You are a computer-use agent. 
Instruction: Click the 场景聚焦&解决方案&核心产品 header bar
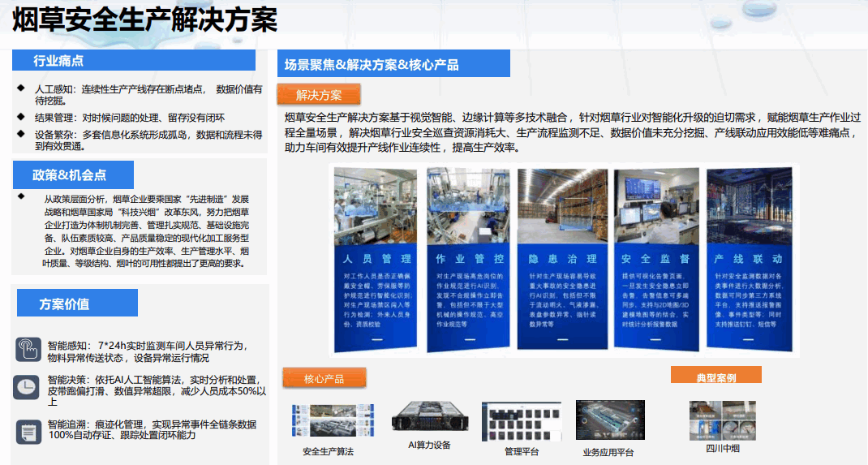click(393, 64)
